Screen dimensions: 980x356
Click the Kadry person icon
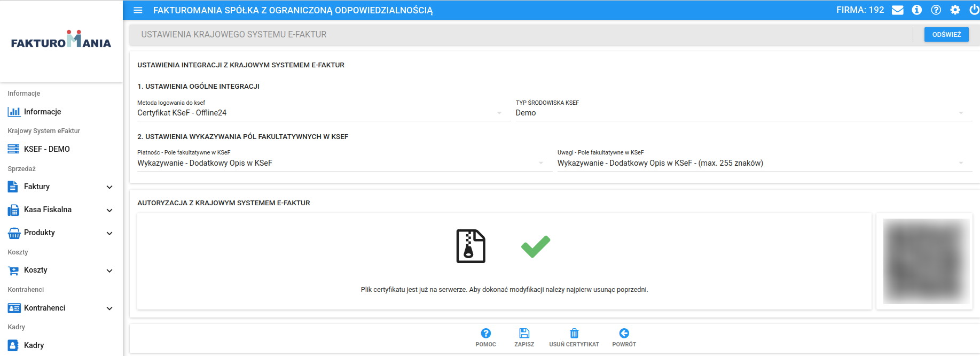point(13,345)
